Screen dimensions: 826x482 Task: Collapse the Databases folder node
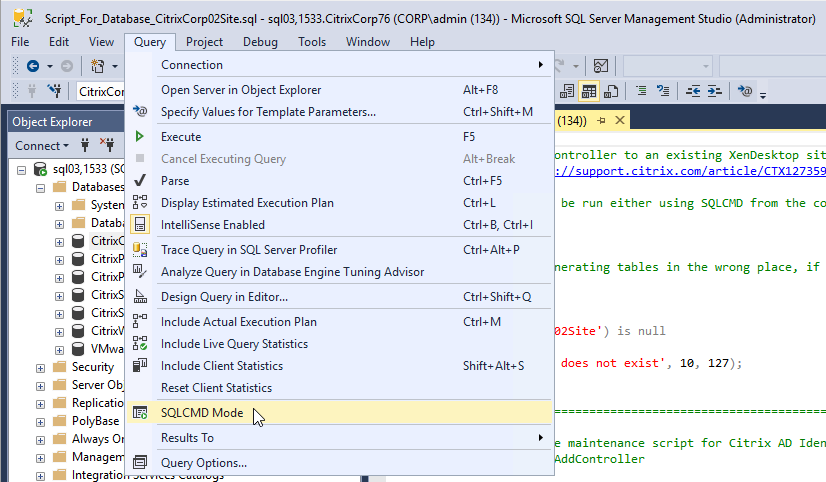[x=41, y=188]
